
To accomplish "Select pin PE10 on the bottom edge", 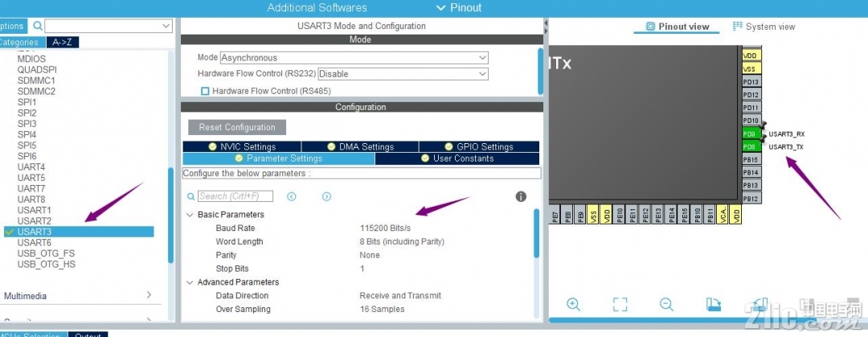I will 620,214.
